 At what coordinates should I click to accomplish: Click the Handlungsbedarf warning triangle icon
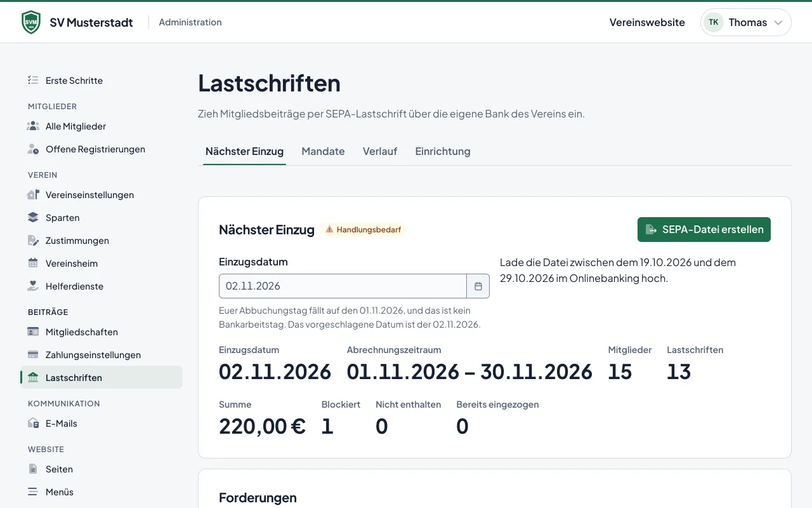(x=329, y=230)
